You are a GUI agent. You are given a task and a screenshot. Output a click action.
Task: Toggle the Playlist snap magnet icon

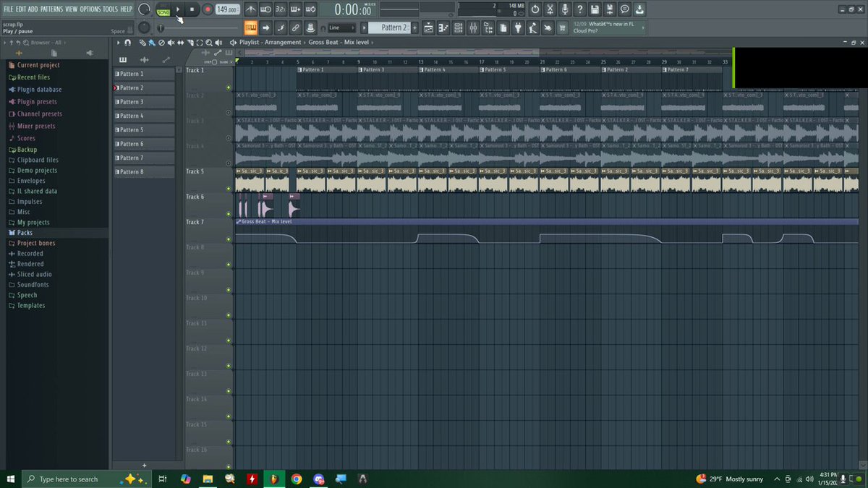click(x=128, y=42)
